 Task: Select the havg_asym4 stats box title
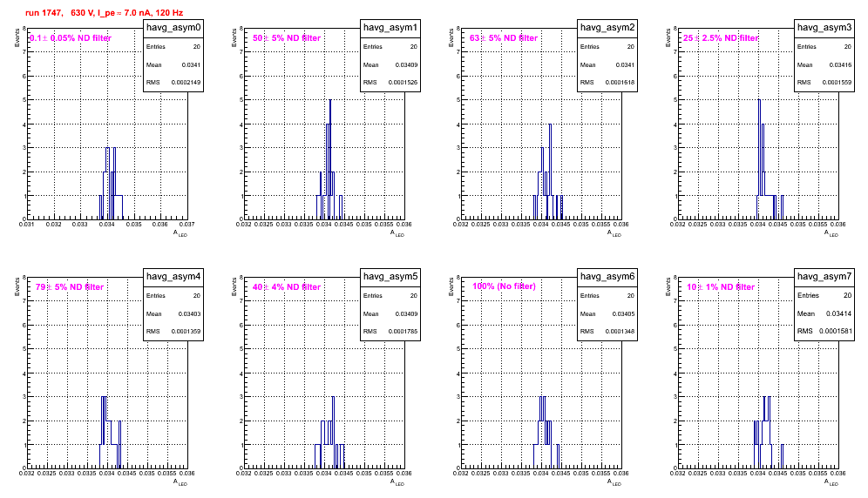[173, 277]
